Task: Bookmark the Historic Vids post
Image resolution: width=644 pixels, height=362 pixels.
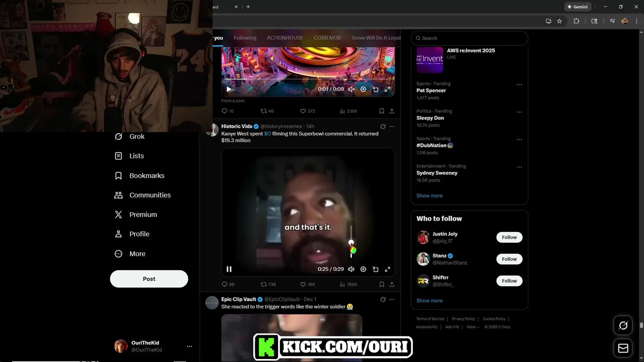Action: click(382, 284)
